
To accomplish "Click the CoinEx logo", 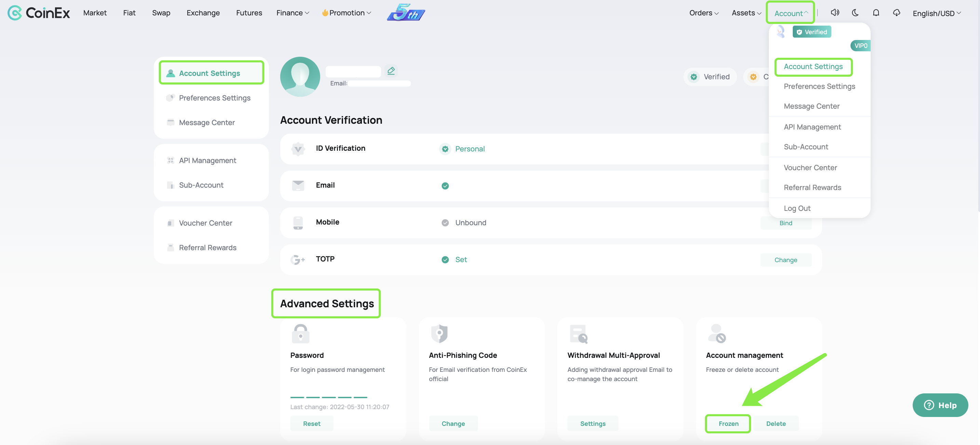I will pos(38,13).
